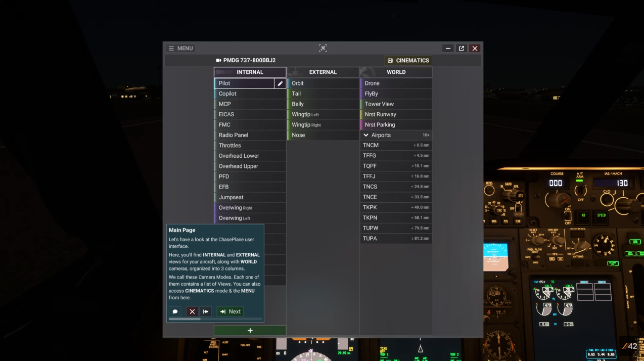The height and width of the screenshot is (361, 644).
Task: Click the tutorial speech bubble icon
Action: (x=175, y=311)
